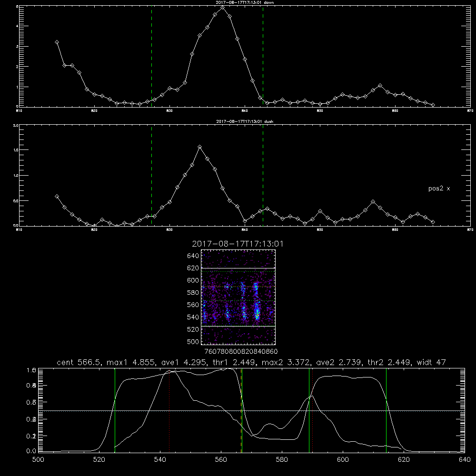Click the red dotted line near 590 in bottom plot
This screenshot has height=476, width=476.
312,410
